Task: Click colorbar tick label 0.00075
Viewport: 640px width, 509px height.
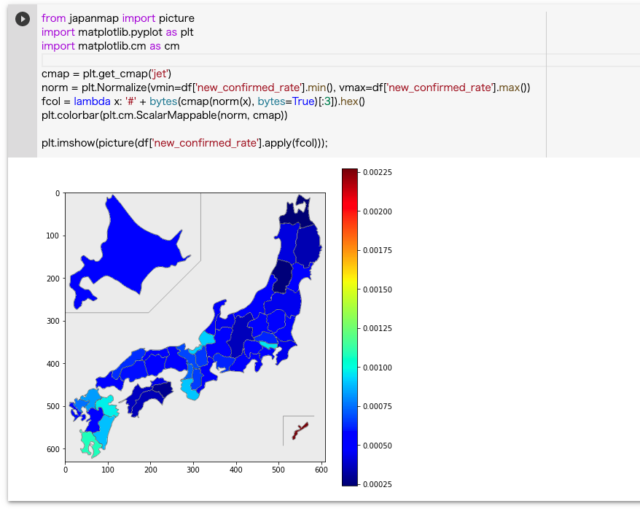Action: tap(378, 406)
